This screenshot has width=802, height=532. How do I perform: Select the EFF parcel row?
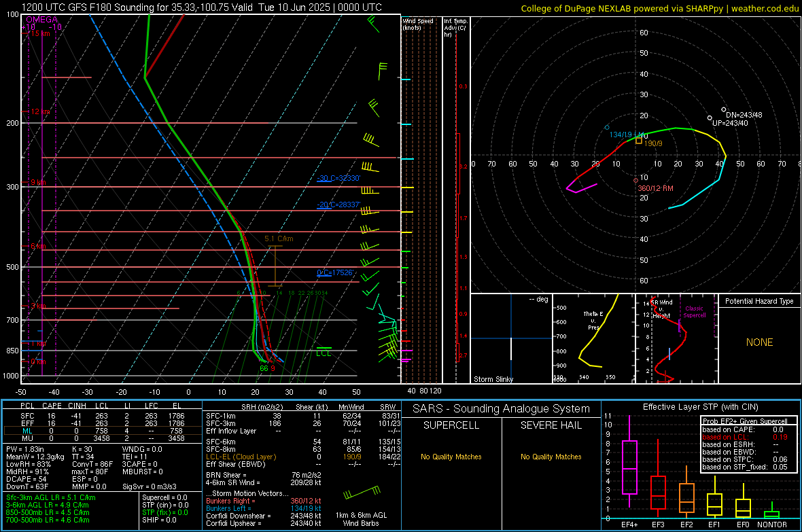click(103, 423)
